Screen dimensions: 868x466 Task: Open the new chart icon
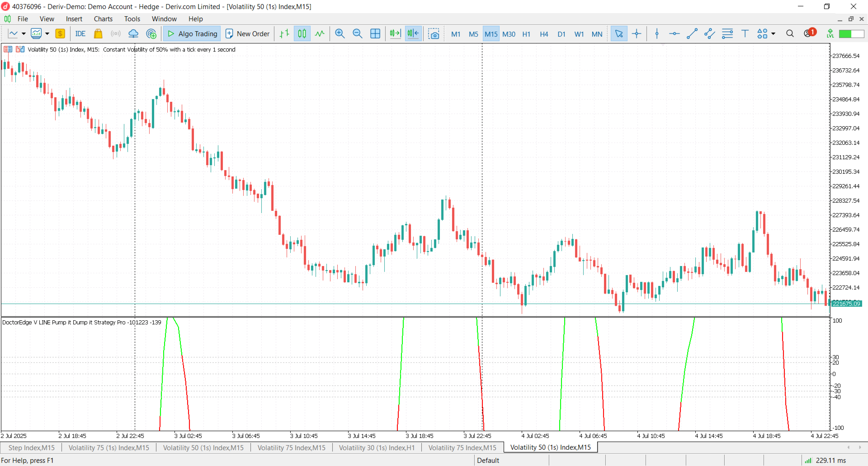coord(13,34)
